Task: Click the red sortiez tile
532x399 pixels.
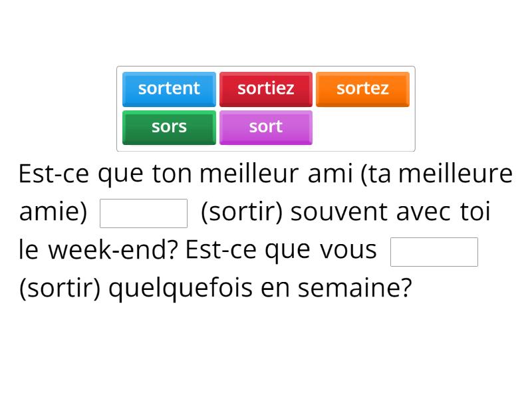Action: click(266, 89)
